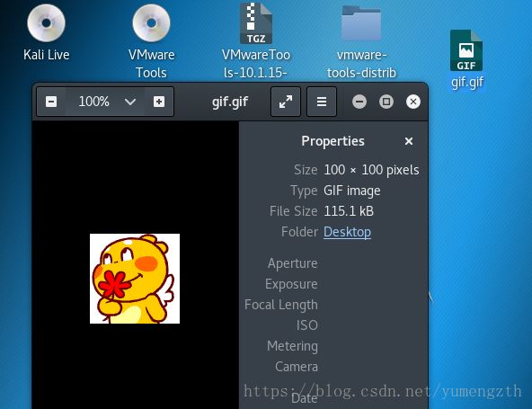Screen dimensions: 532x409
Task: Click the Properties panel heading
Action: 332,141
